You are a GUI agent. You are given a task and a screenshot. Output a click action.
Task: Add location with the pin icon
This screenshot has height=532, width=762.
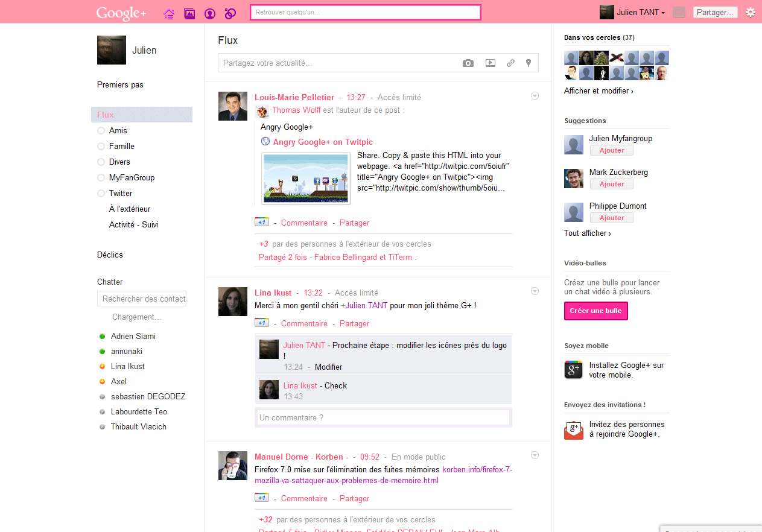click(529, 63)
